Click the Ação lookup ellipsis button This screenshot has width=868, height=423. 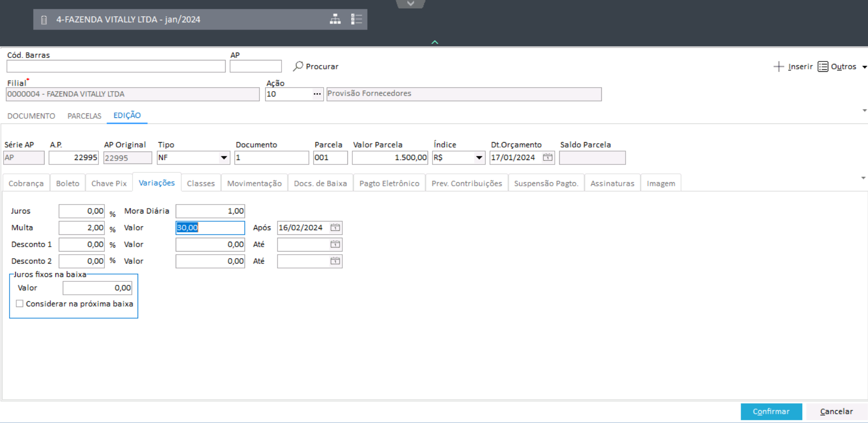tap(317, 94)
